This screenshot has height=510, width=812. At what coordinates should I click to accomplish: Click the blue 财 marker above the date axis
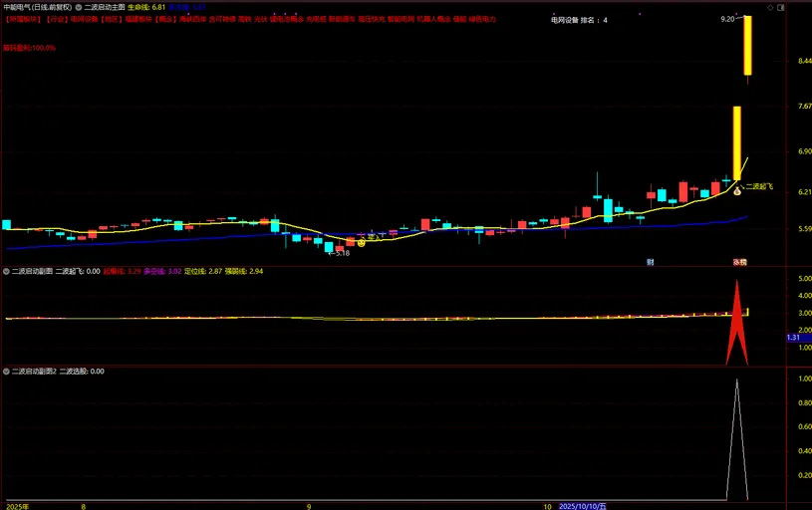click(650, 262)
